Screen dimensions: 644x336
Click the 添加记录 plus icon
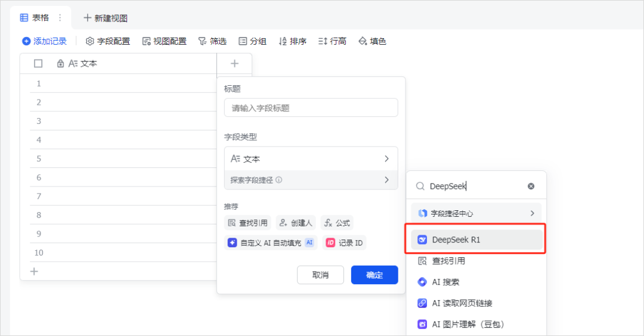[x=26, y=41]
